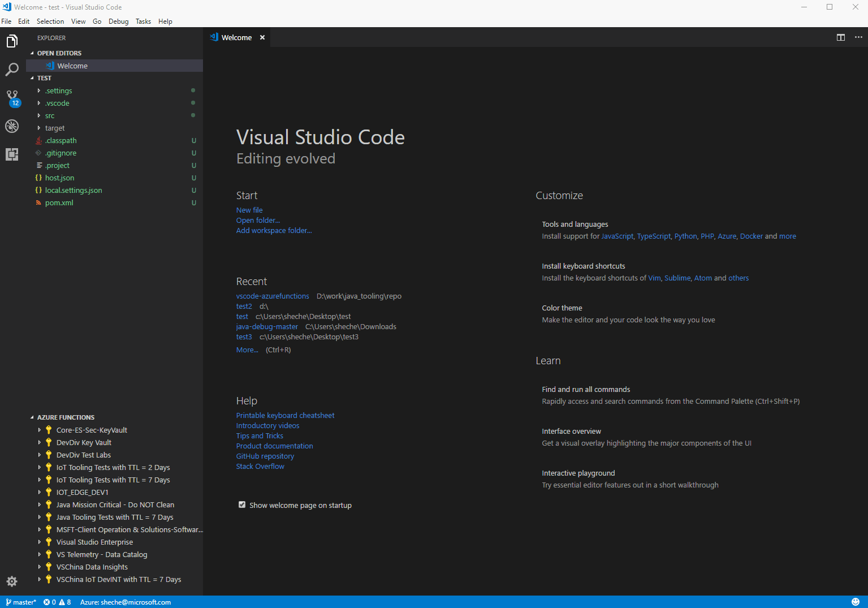Click the host.json braces icon
Viewport: 868px width, 608px height.
coord(38,178)
